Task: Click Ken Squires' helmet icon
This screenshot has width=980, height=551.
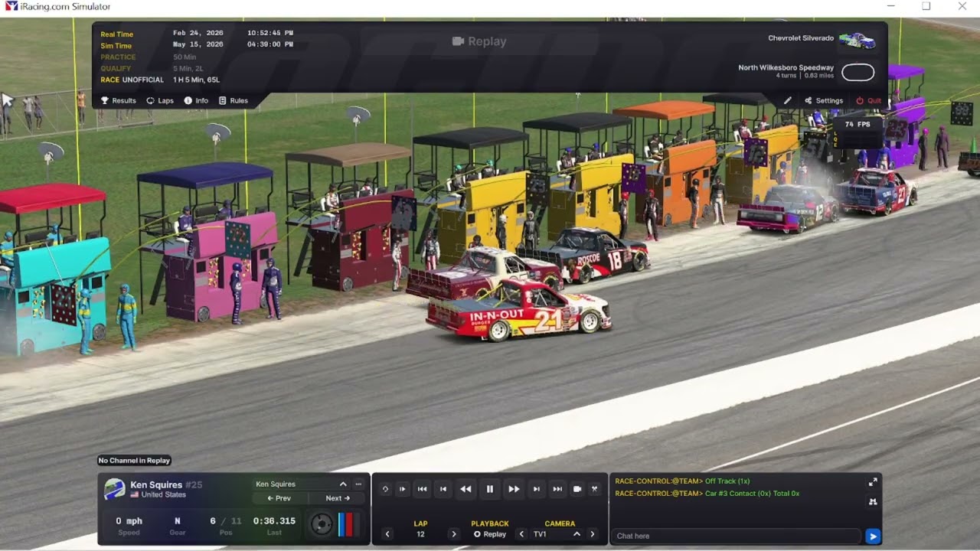Action: pos(115,489)
